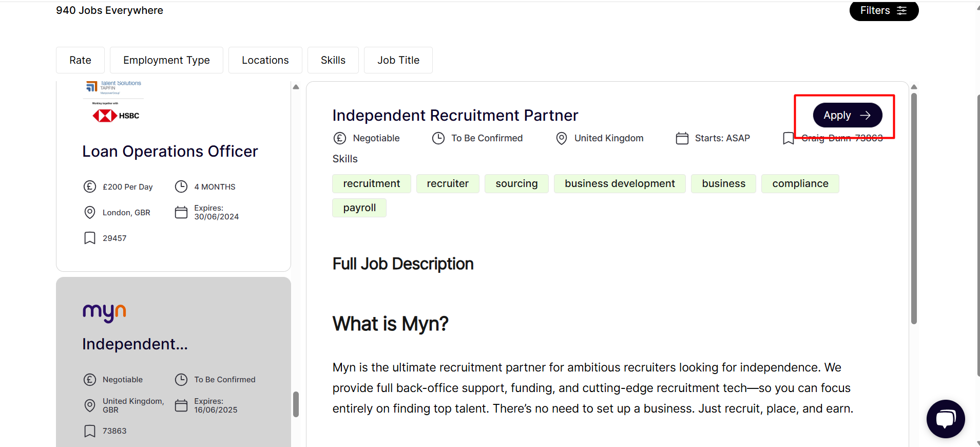Click the 'Craig Dunn 73863' reference text
980x447 pixels.
pyautogui.click(x=842, y=138)
